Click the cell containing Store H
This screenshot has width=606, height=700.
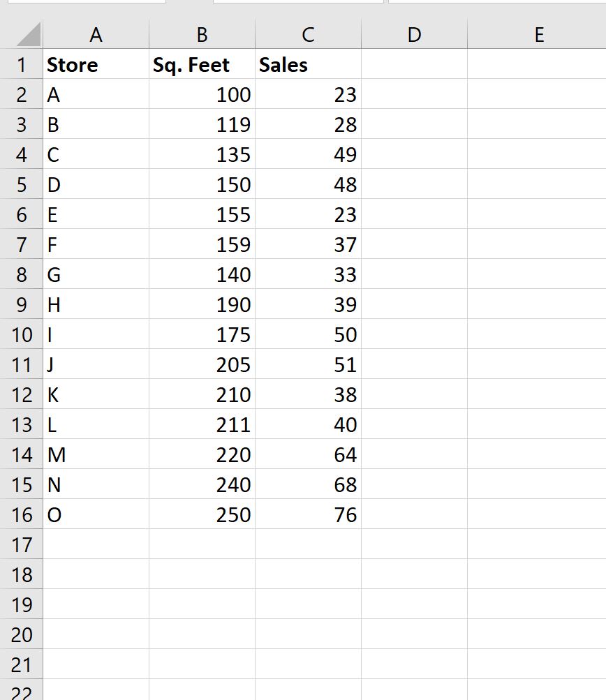point(96,304)
